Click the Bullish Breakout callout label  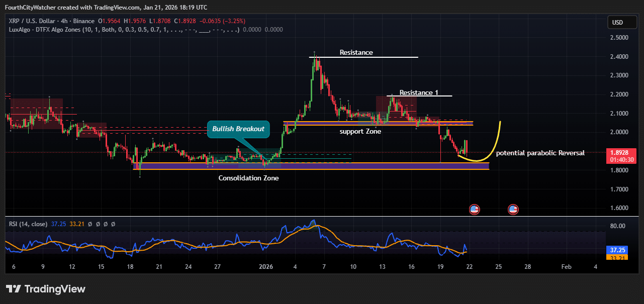click(x=238, y=129)
